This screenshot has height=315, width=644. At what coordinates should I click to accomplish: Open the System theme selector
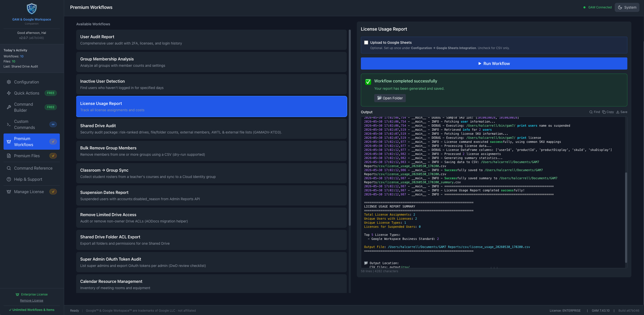click(x=627, y=7)
